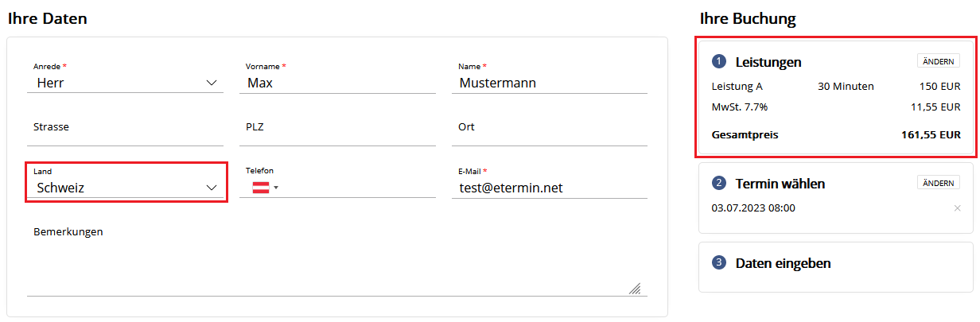This screenshot has height=322, width=980.
Task: Open the Daten eingeben step panel
Action: point(835,267)
